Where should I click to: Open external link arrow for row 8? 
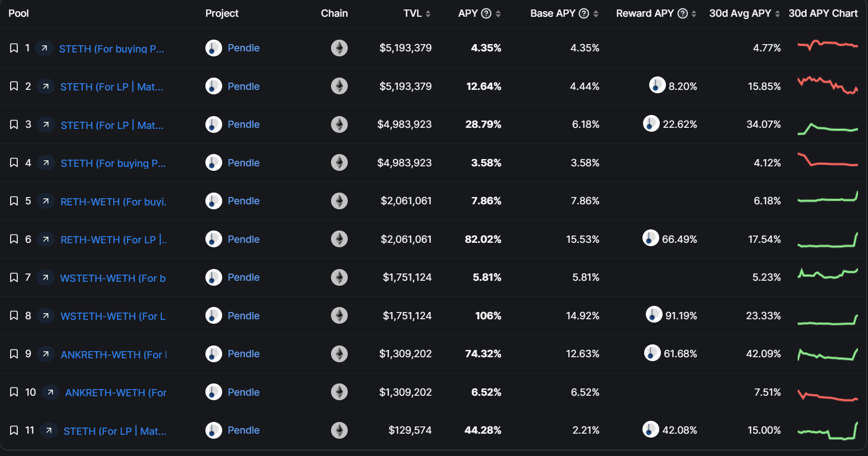pyautogui.click(x=46, y=315)
